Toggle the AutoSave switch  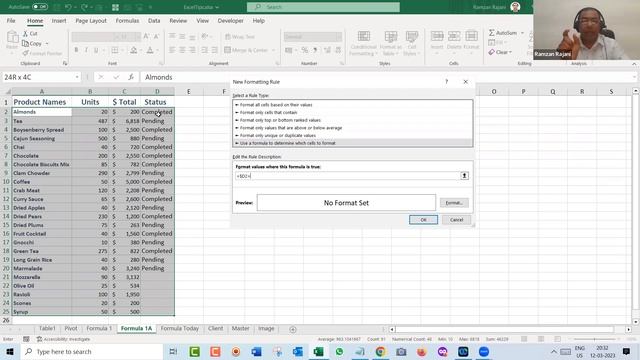pos(40,7)
